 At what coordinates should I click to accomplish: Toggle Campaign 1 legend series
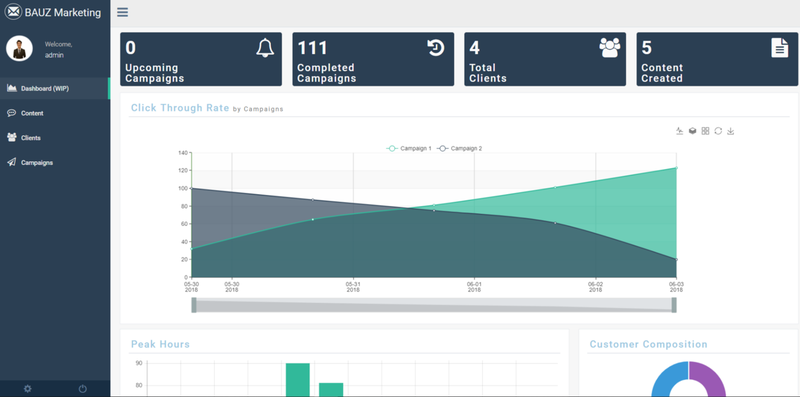pyautogui.click(x=409, y=148)
